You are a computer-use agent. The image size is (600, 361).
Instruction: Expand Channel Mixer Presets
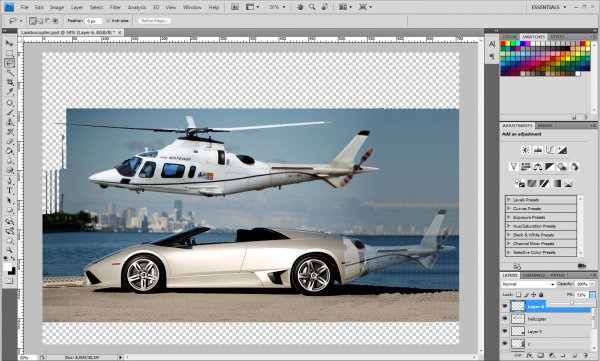coord(509,243)
